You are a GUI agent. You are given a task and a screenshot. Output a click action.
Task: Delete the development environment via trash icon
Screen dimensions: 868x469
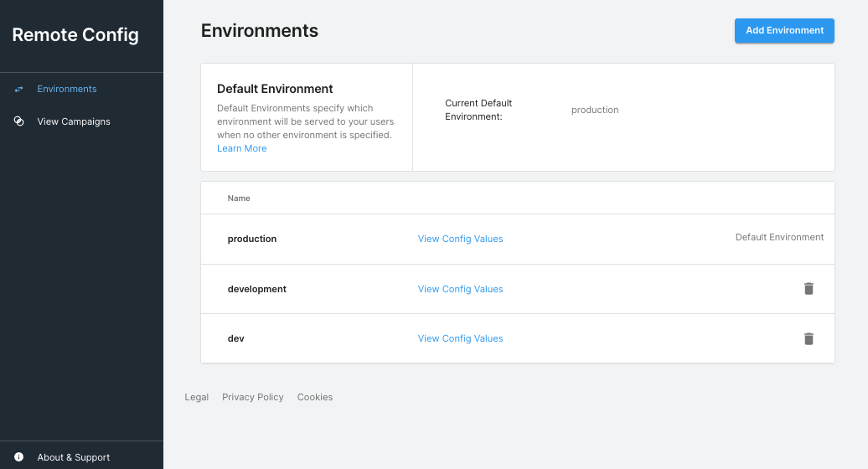pos(809,289)
